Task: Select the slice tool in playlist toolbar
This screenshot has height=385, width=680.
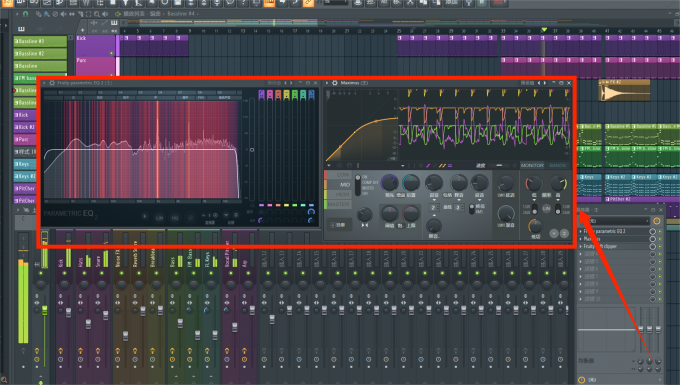Action: pyautogui.click(x=80, y=14)
